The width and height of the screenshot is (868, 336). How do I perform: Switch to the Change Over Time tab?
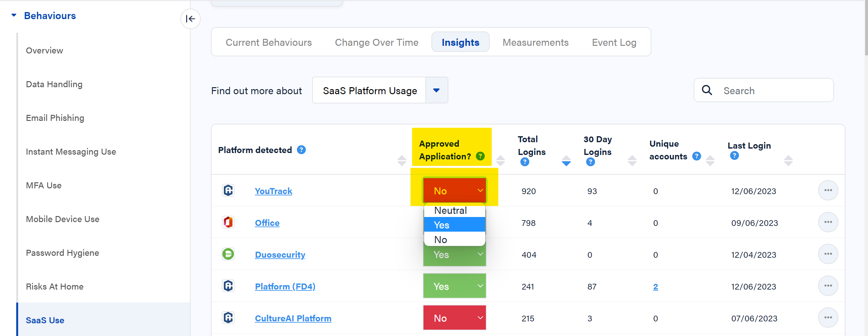pyautogui.click(x=376, y=42)
